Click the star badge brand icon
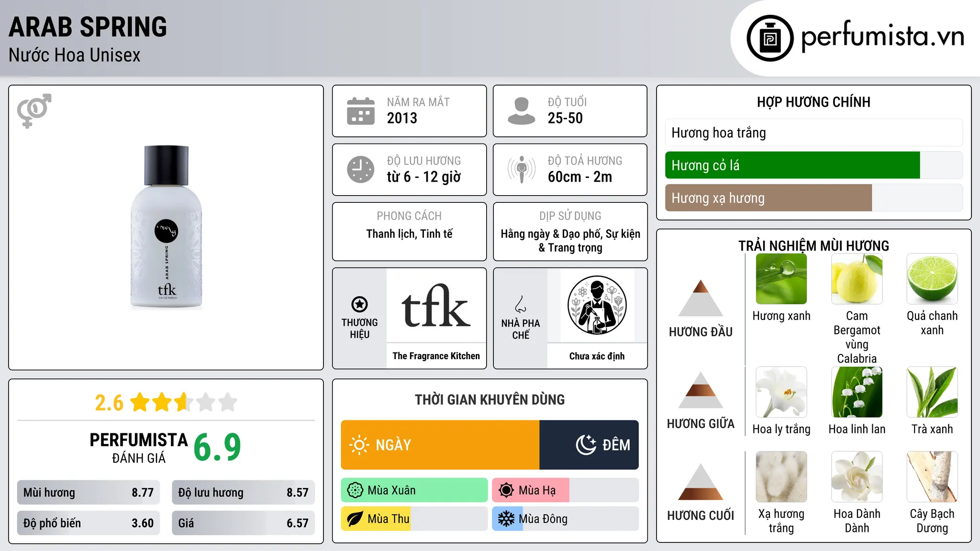Screen dimensions: 980x551 pos(359,304)
